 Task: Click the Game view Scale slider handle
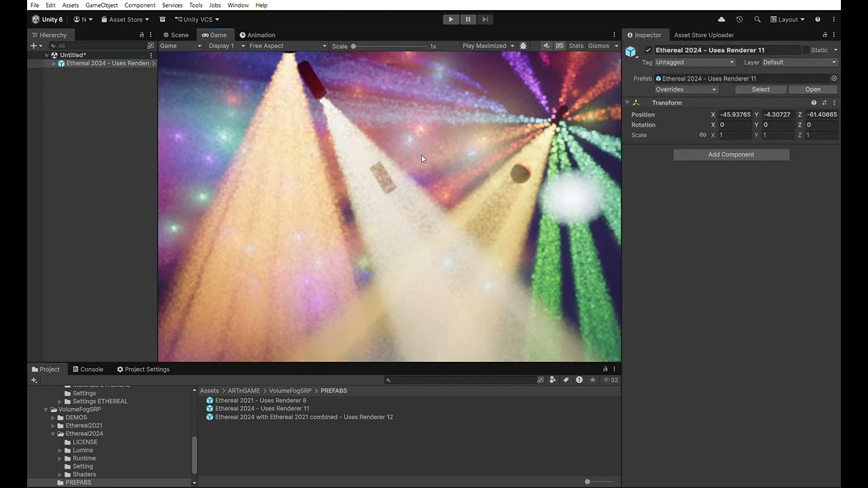pyautogui.click(x=353, y=47)
